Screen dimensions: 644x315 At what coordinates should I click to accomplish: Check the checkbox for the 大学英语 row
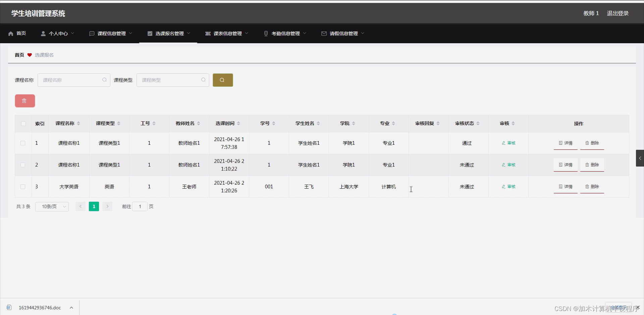[22, 187]
